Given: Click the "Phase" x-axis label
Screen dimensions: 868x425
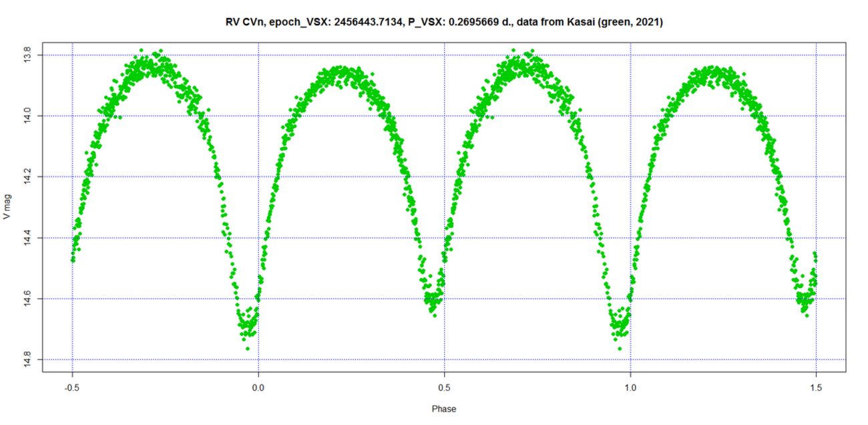Looking at the screenshot, I should coord(444,409).
